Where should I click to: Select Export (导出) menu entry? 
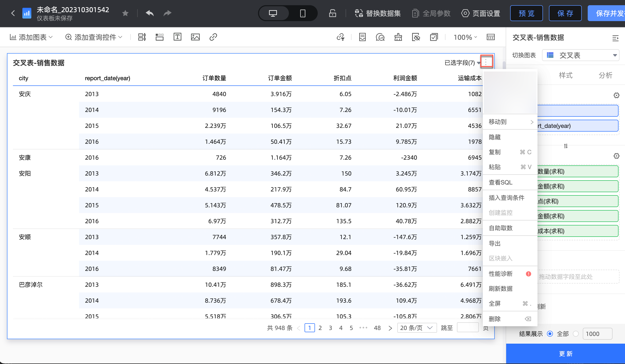pyautogui.click(x=510, y=244)
